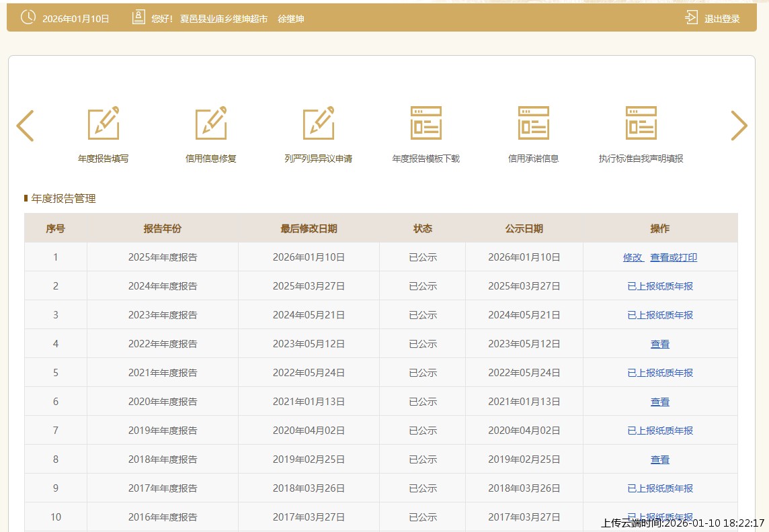Open 查看 for the 2018 annual report
The image size is (769, 532).
[x=660, y=459]
